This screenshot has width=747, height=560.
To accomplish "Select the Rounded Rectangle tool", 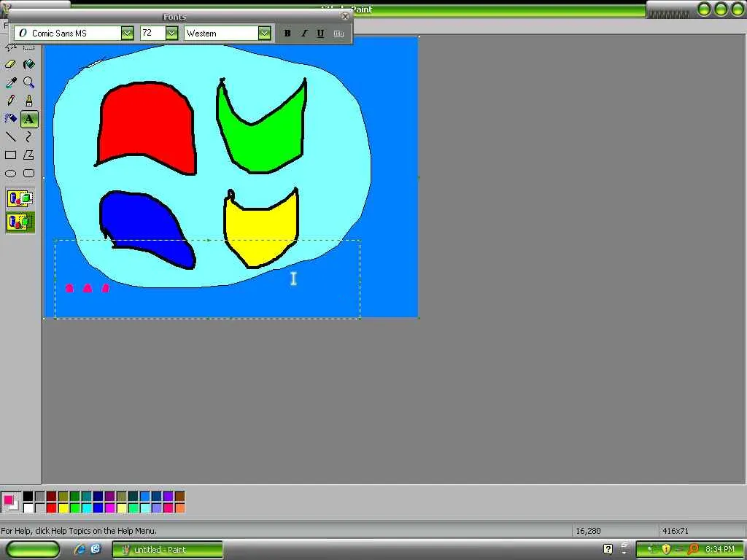I will point(29,174).
